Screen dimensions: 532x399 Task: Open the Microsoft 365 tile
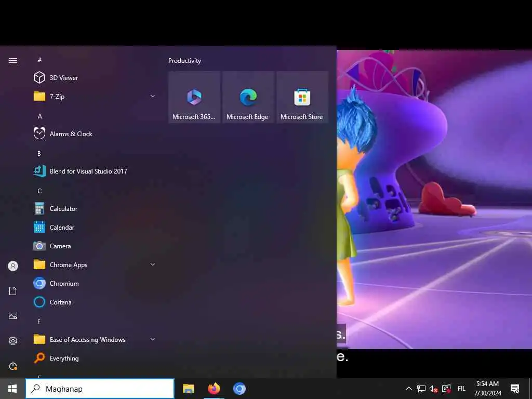(x=194, y=97)
